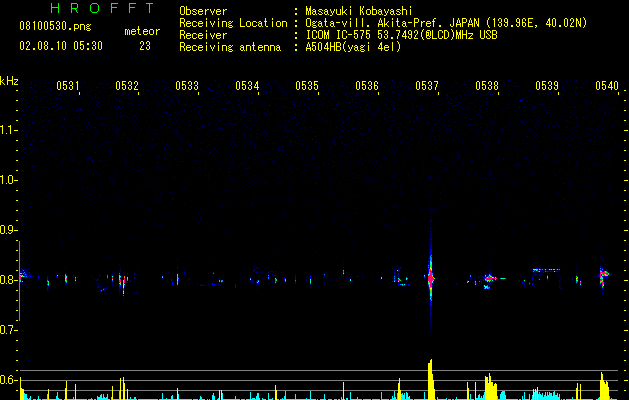Click the 1.1 kHz axis label
Screen dimensions: 629x400
click(x=9, y=130)
